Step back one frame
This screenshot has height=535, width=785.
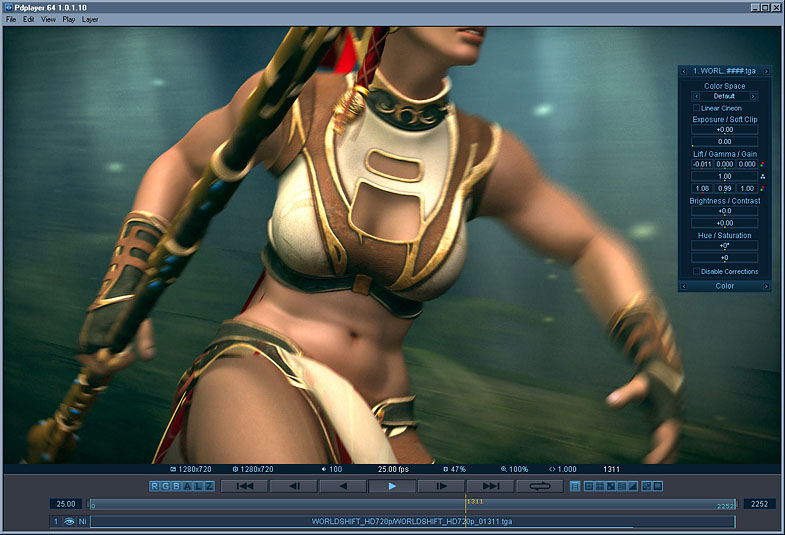[294, 486]
